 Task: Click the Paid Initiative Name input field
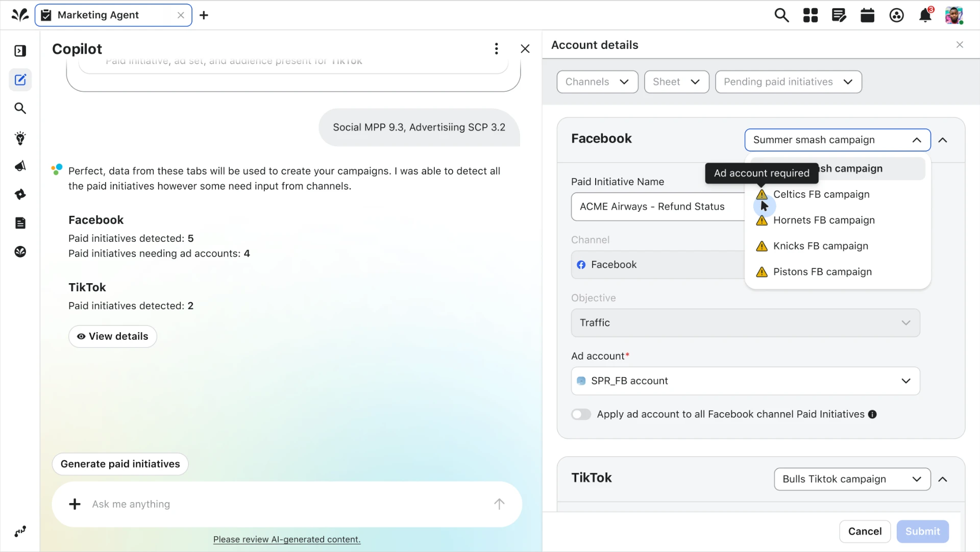pyautogui.click(x=658, y=207)
